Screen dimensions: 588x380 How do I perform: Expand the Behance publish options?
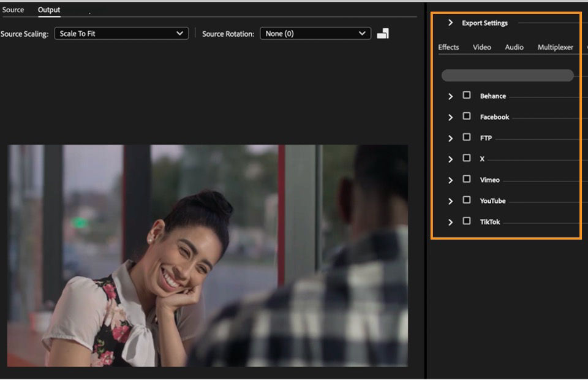click(x=450, y=96)
